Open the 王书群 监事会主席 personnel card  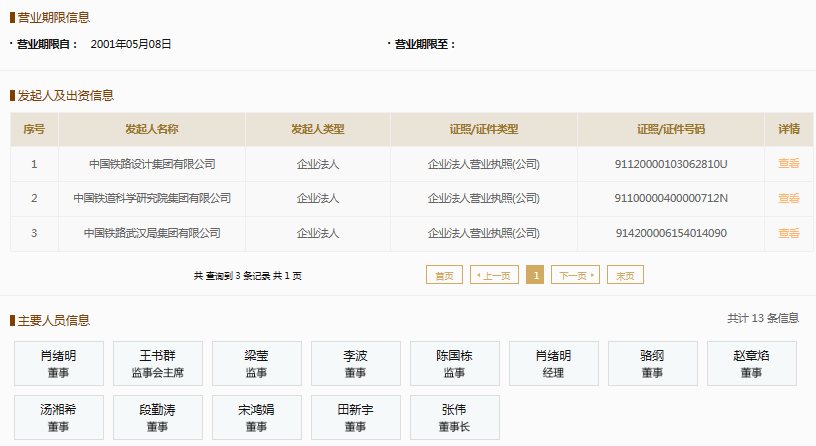[x=158, y=363]
